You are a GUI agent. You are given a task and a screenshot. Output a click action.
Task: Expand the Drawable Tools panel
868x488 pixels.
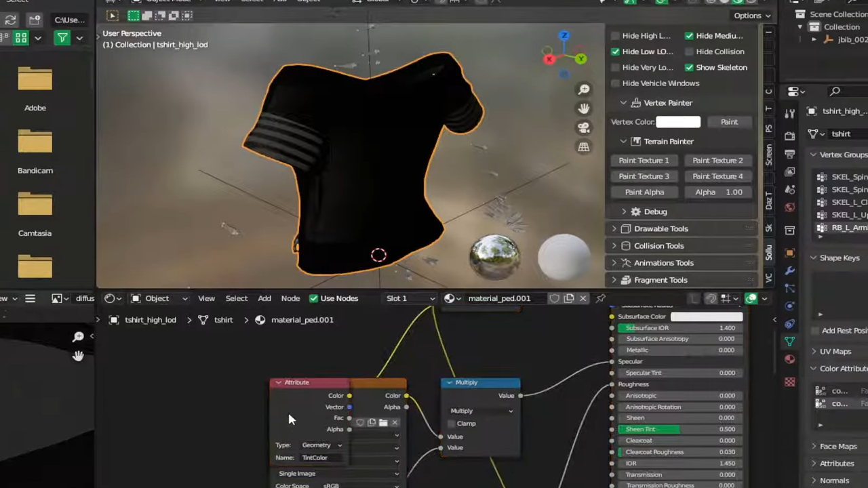(x=660, y=229)
